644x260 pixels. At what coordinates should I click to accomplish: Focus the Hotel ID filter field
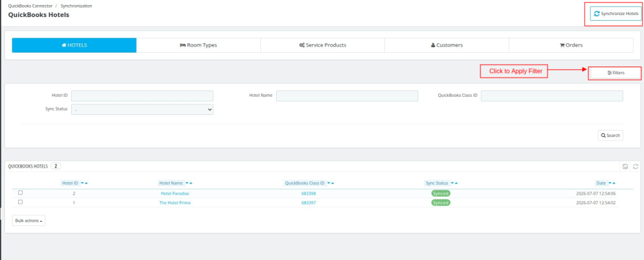pyautogui.click(x=142, y=96)
